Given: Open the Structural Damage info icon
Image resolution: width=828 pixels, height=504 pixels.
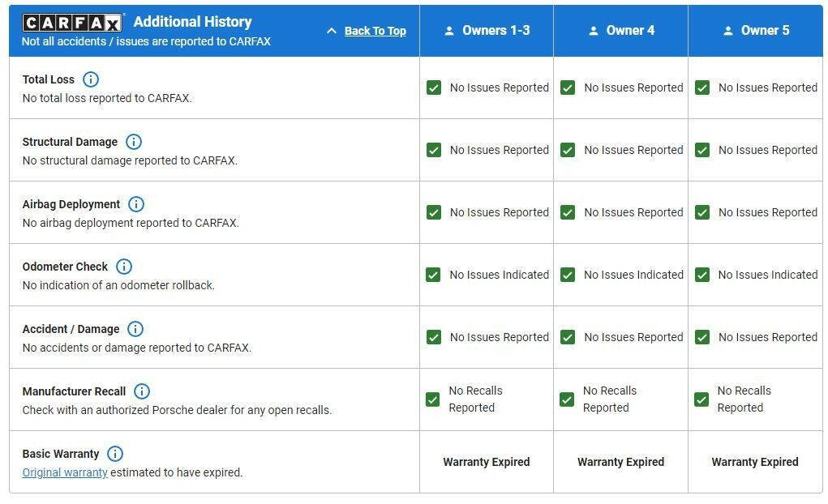Looking at the screenshot, I should (134, 142).
